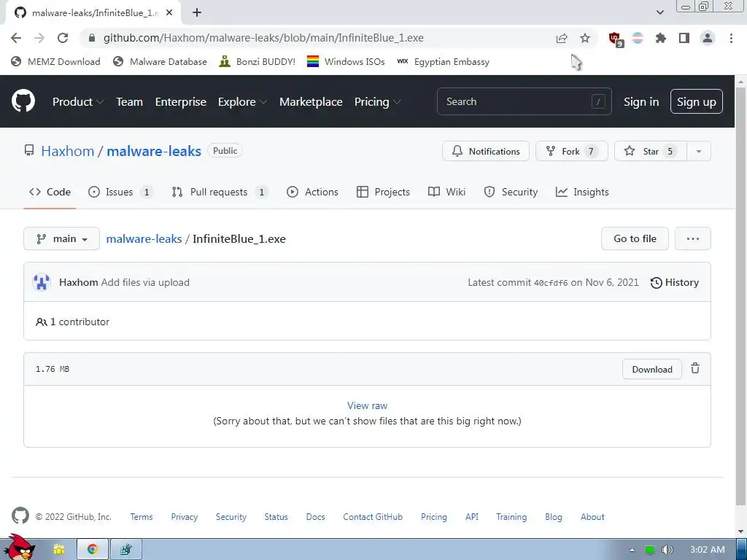Open the three-dots file options menu

(693, 238)
